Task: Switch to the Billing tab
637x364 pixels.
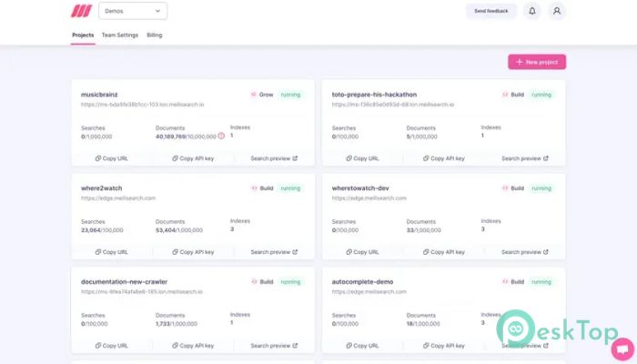Action: [155, 35]
